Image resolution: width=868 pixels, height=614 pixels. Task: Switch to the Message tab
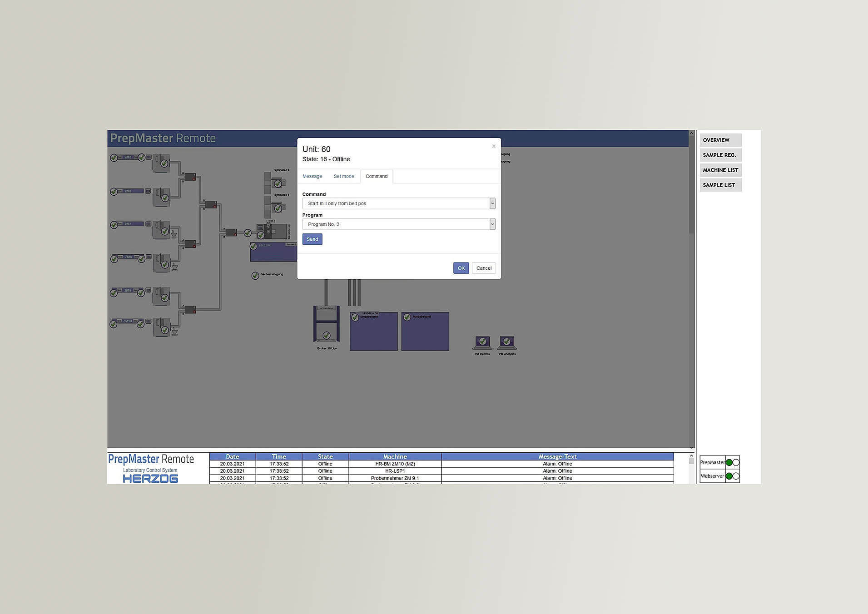(312, 176)
